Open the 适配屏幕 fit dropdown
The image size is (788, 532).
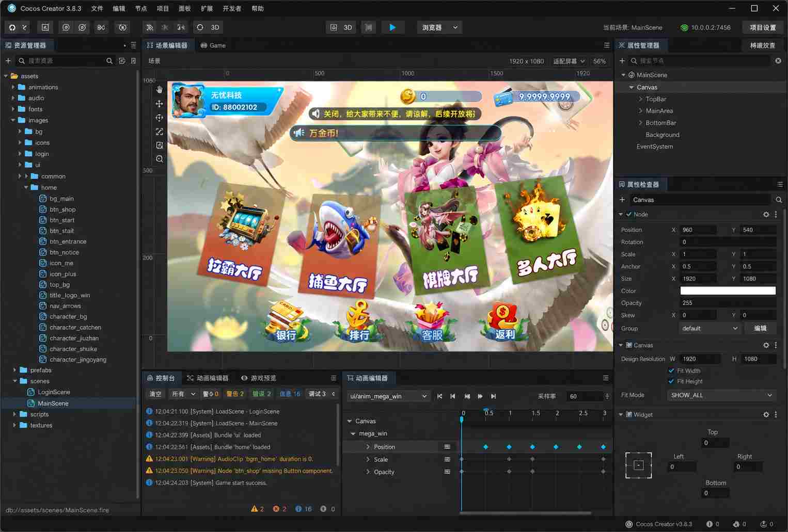[x=569, y=61]
